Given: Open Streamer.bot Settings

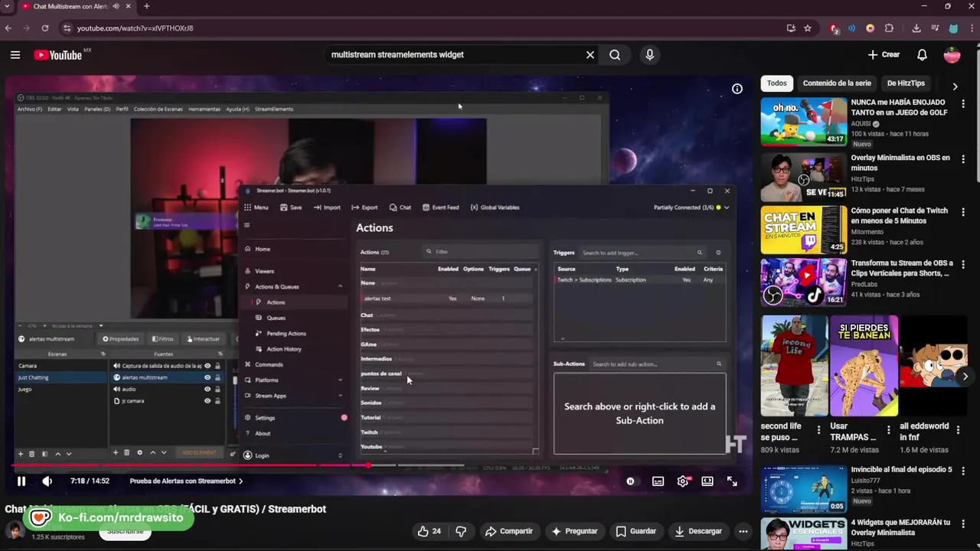Looking at the screenshot, I should (264, 418).
